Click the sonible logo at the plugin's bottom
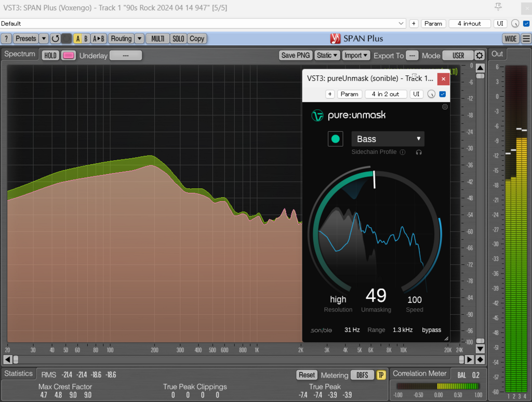 tap(321, 330)
